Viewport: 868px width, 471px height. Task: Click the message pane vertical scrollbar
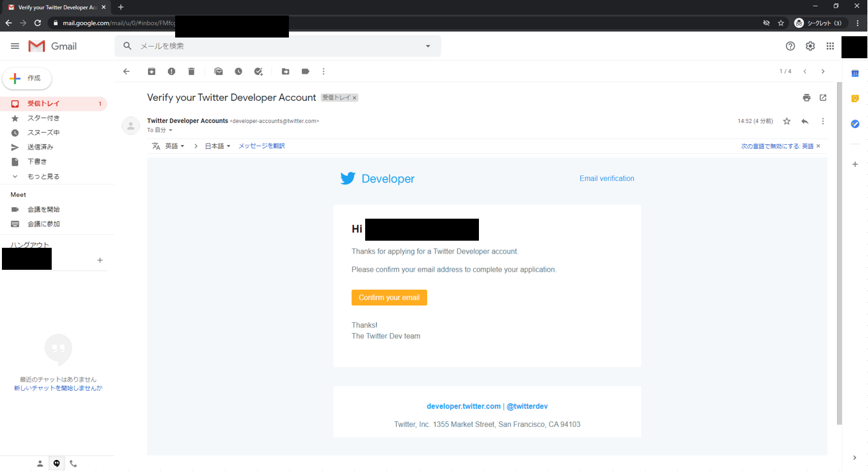click(x=840, y=252)
